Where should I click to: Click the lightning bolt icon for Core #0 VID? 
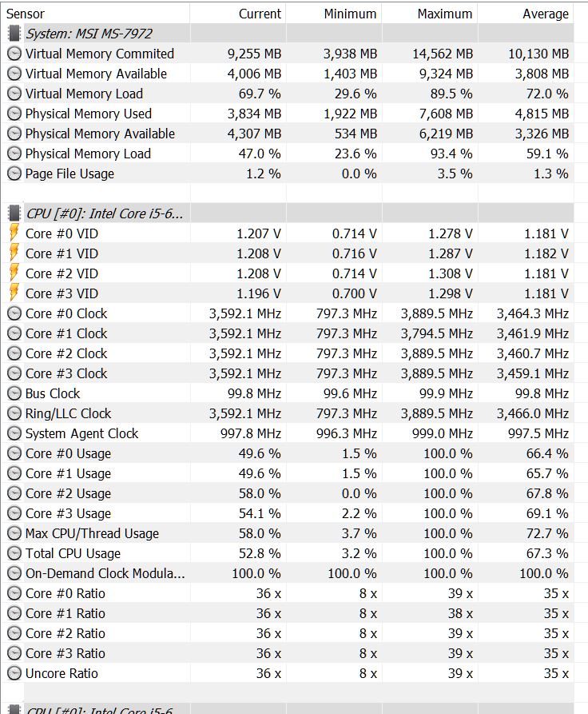click(14, 233)
